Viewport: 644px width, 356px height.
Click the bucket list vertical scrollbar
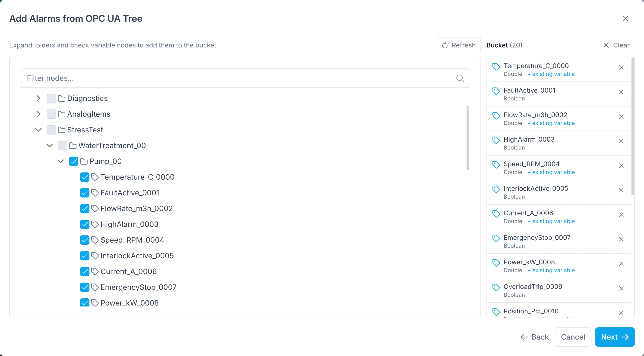[633, 126]
